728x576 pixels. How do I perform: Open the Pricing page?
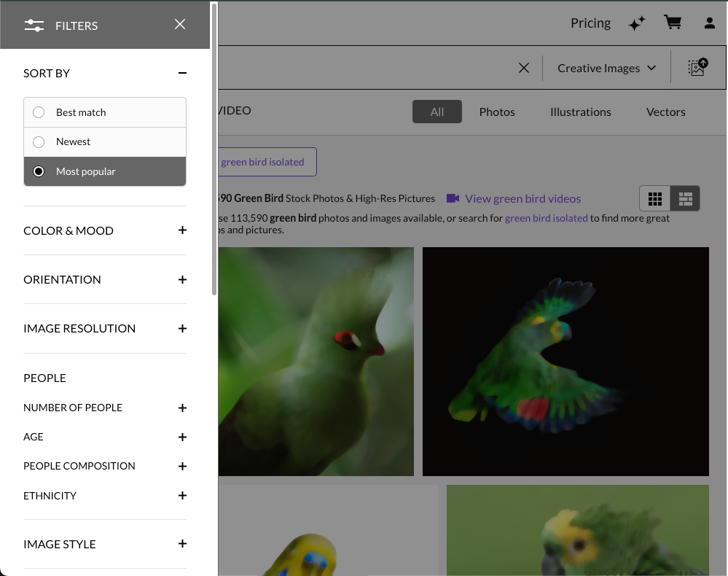(x=590, y=23)
